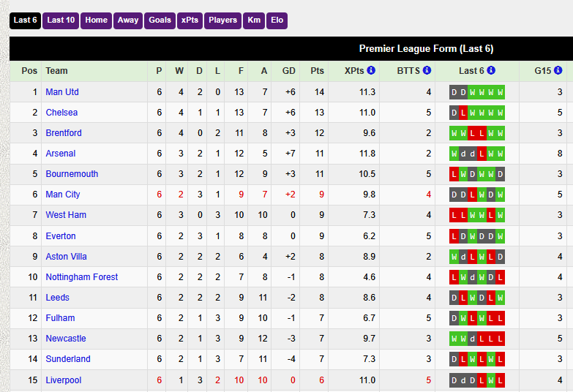Open the Brentford team link
The width and height of the screenshot is (573, 392).
point(64,133)
